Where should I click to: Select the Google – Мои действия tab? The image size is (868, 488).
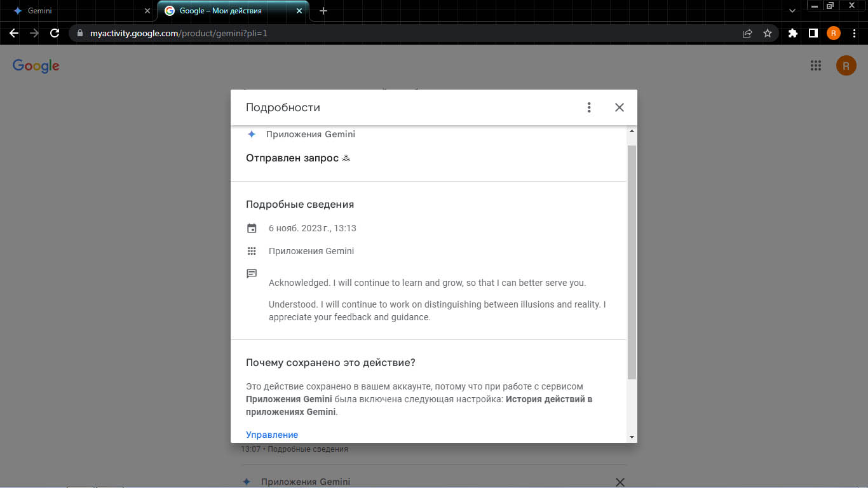(233, 11)
